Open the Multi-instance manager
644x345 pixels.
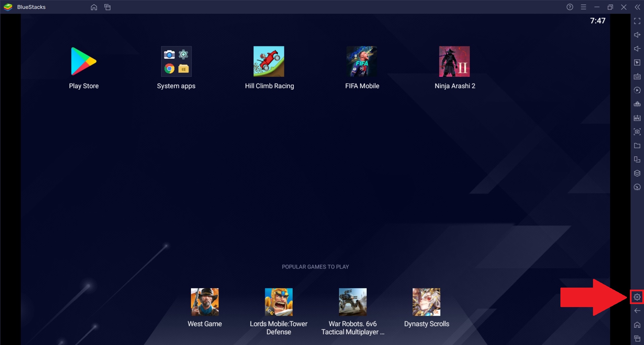coord(637,159)
